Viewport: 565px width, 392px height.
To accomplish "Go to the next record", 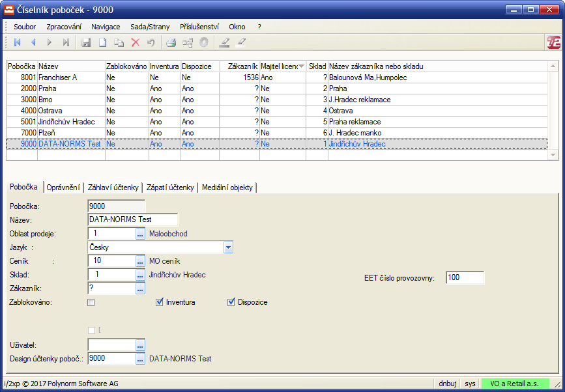I will (50, 42).
